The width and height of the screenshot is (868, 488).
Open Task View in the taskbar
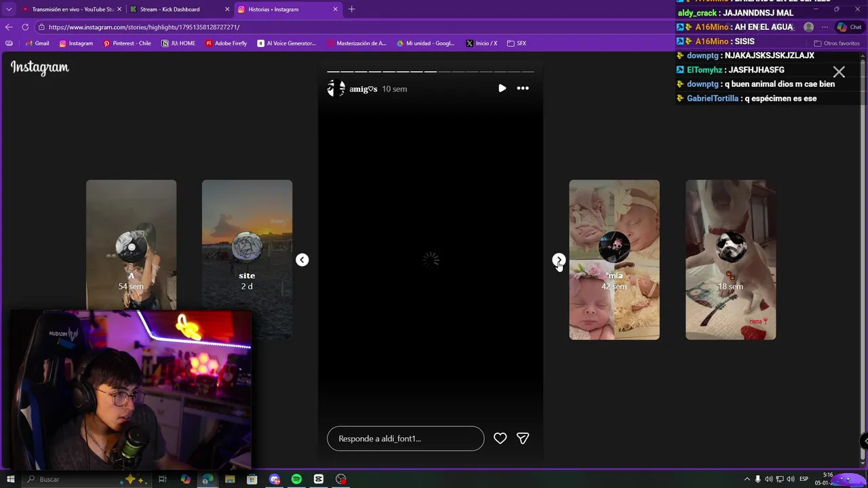163,479
